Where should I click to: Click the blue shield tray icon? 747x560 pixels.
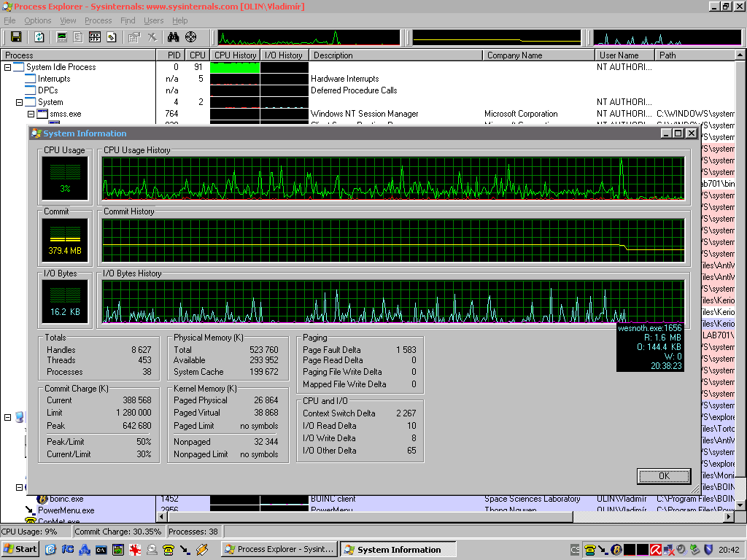pyautogui.click(x=708, y=550)
